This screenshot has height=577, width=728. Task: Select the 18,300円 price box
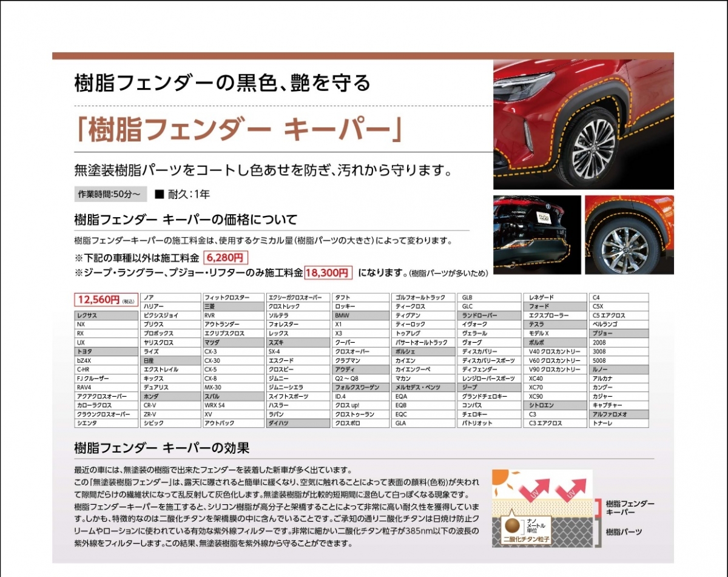point(328,273)
